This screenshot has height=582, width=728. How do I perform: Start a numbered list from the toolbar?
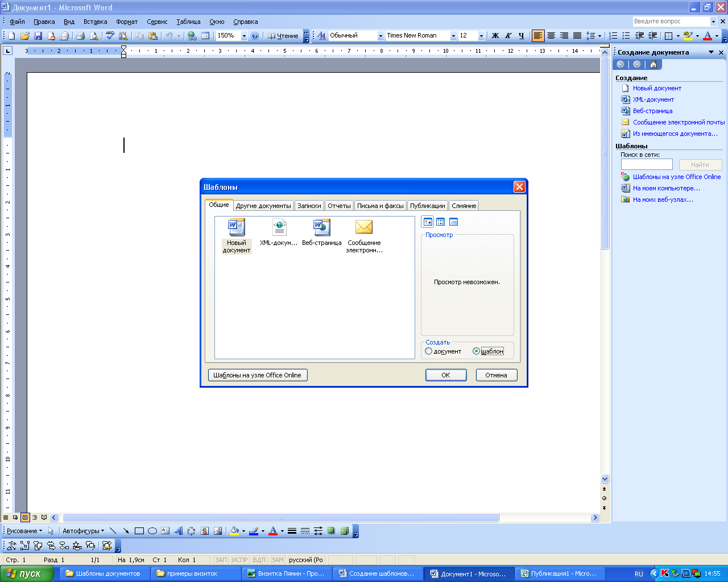tap(613, 36)
